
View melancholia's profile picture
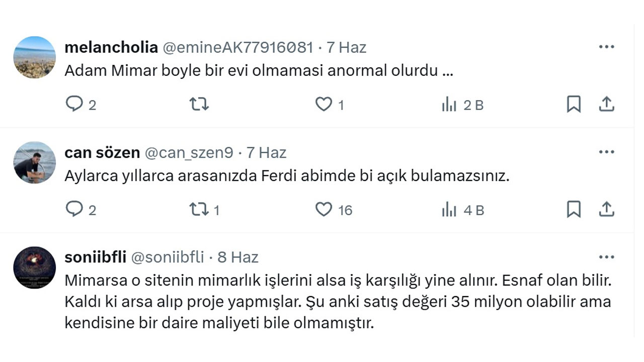(34, 57)
